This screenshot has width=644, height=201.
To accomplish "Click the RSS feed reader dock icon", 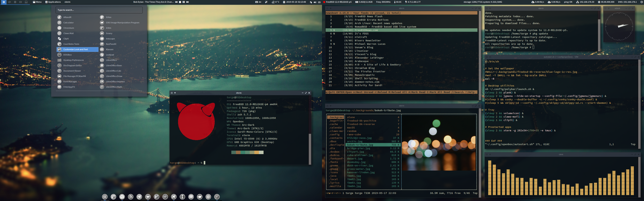I will point(131,197).
